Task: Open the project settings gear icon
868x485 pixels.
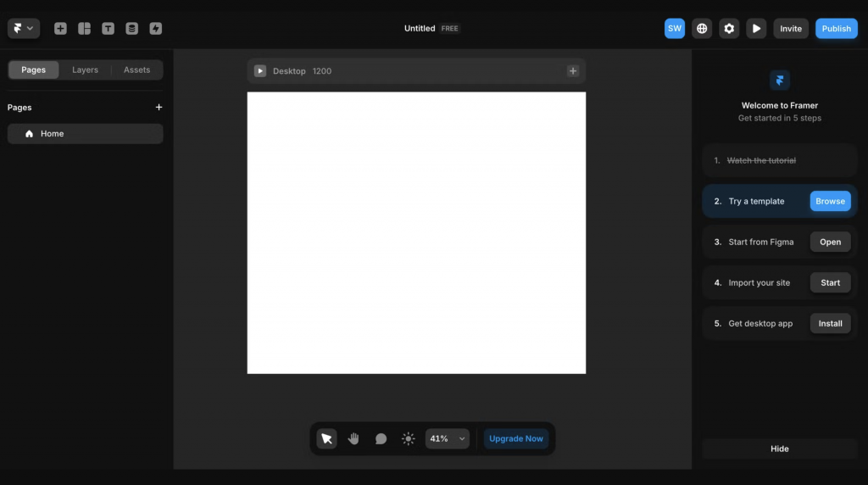Action: point(728,28)
